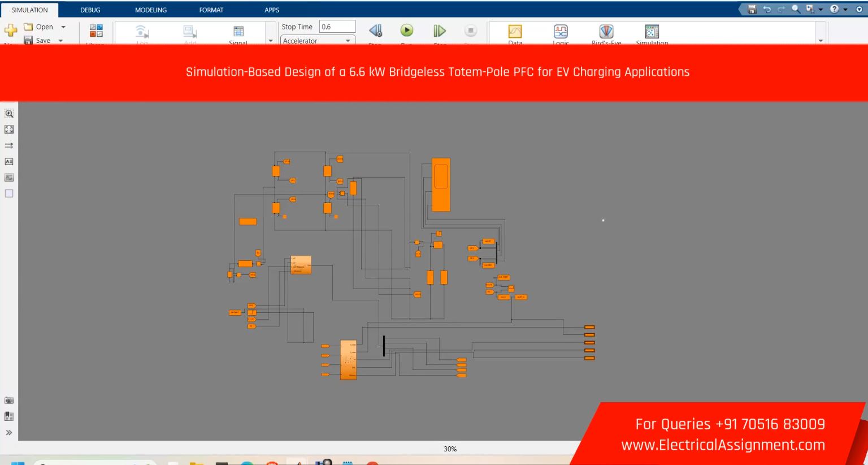
Task: Open the Library Browser icon
Action: point(96,31)
